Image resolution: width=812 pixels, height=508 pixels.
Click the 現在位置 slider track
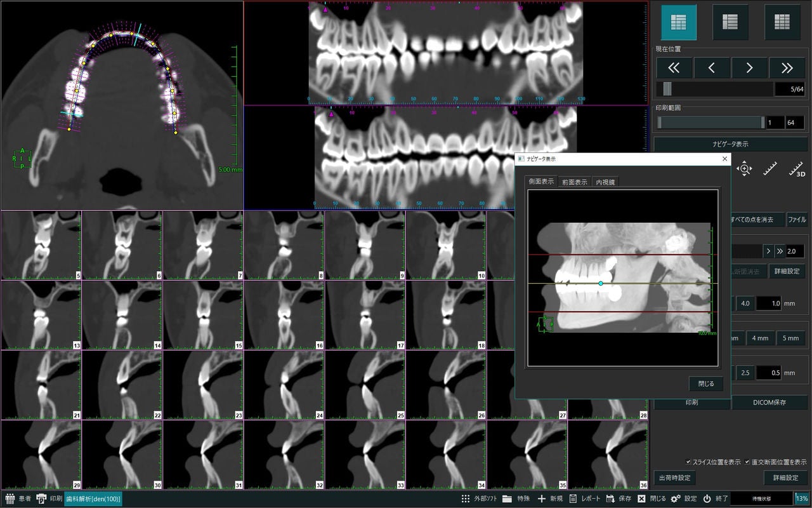pyautogui.click(x=715, y=89)
